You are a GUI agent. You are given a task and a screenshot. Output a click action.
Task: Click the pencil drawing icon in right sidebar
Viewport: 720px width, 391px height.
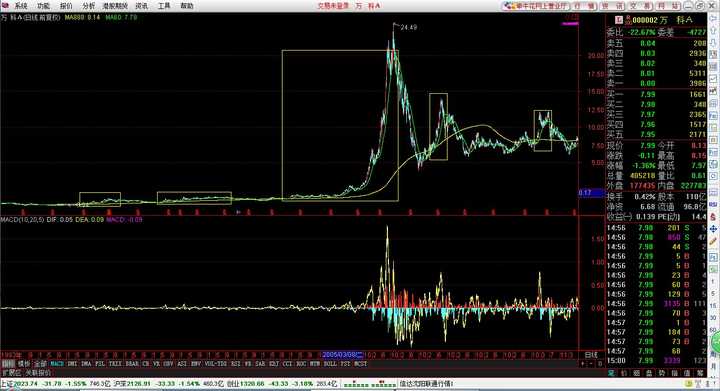(x=713, y=242)
